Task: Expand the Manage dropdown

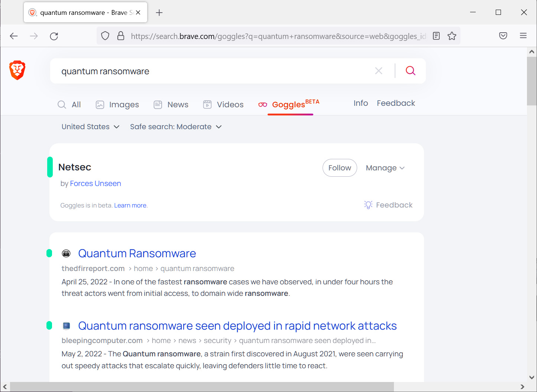Action: point(385,168)
